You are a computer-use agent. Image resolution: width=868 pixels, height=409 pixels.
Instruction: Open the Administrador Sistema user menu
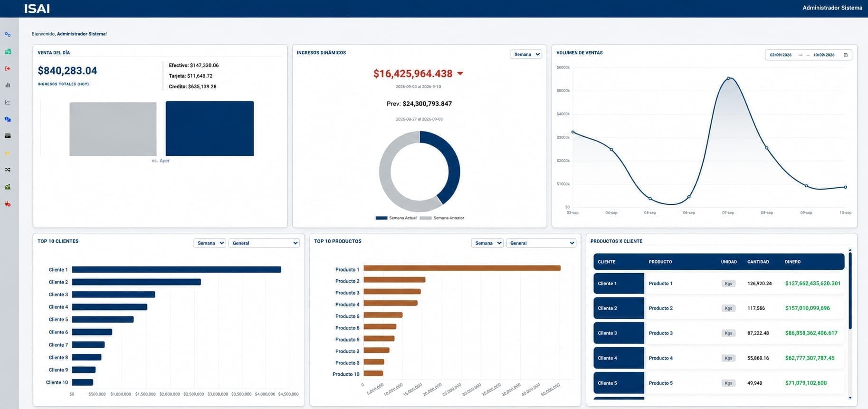pyautogui.click(x=832, y=8)
